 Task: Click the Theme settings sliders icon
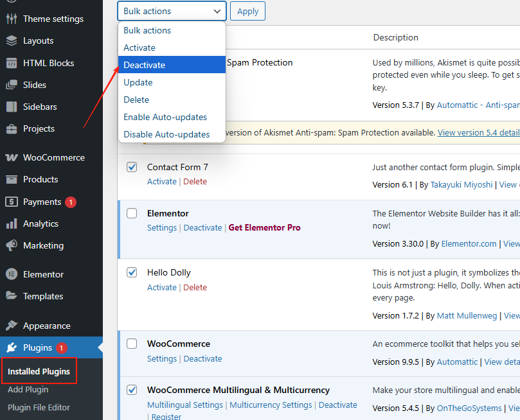click(x=12, y=19)
